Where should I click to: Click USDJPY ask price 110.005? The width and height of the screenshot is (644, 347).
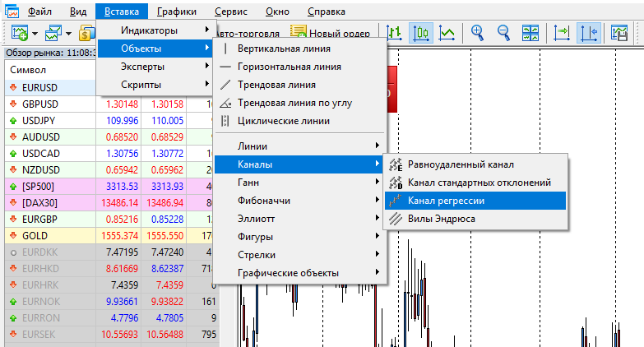coord(167,120)
